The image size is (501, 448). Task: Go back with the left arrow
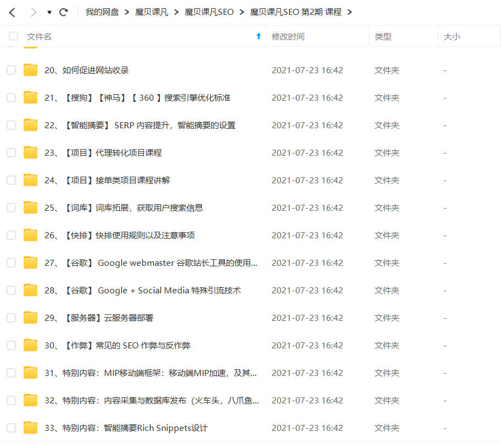[x=12, y=13]
